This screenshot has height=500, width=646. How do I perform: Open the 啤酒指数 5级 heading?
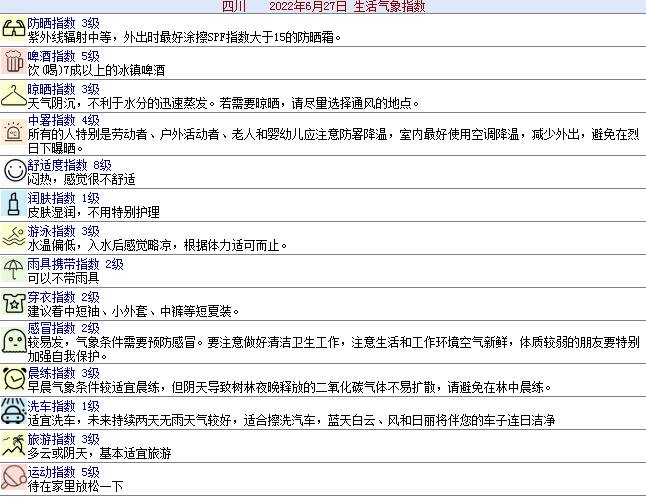(63, 56)
